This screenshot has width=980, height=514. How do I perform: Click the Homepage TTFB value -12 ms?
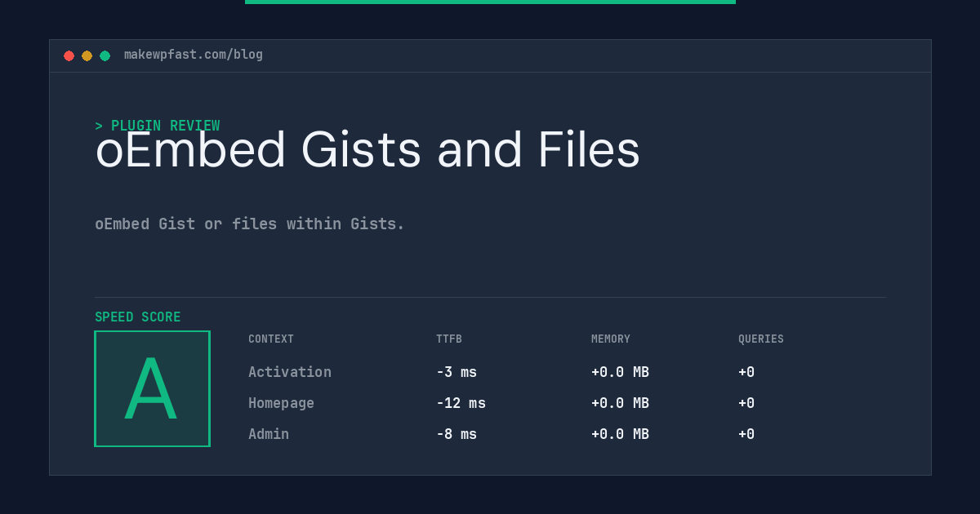coord(461,403)
